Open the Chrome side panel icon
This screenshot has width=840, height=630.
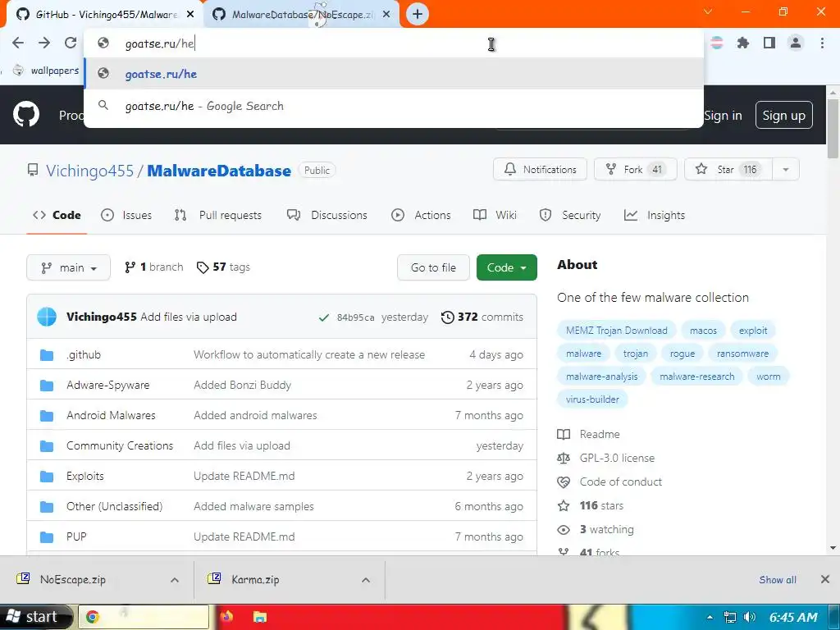click(769, 43)
